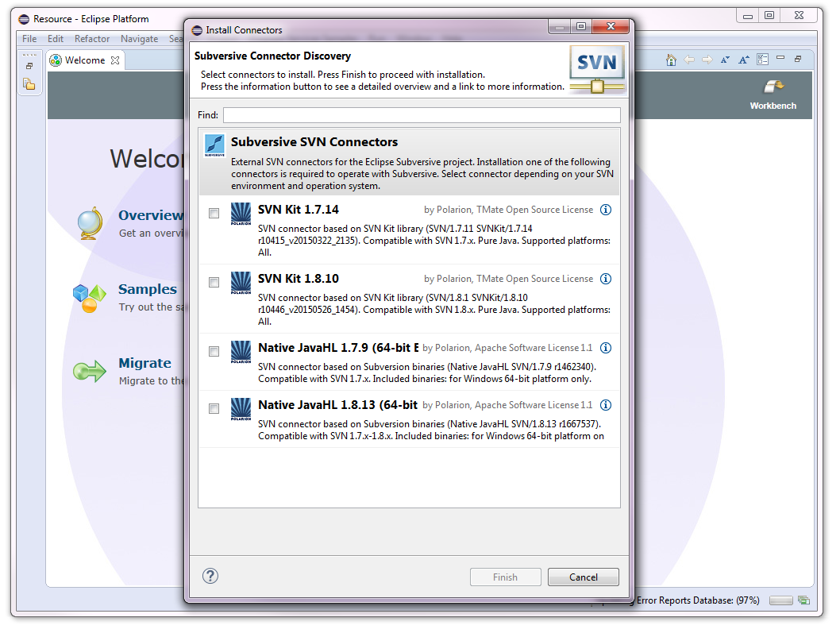Click the Finish button
Image resolution: width=840 pixels, height=633 pixels.
tap(505, 577)
